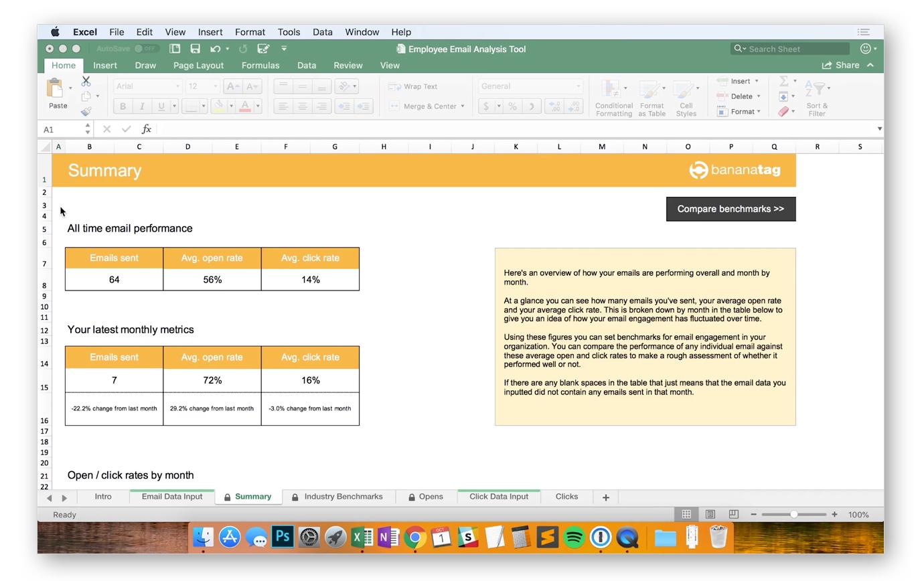Click the Increase indent icon
This screenshot has width=924, height=581.
(x=364, y=106)
